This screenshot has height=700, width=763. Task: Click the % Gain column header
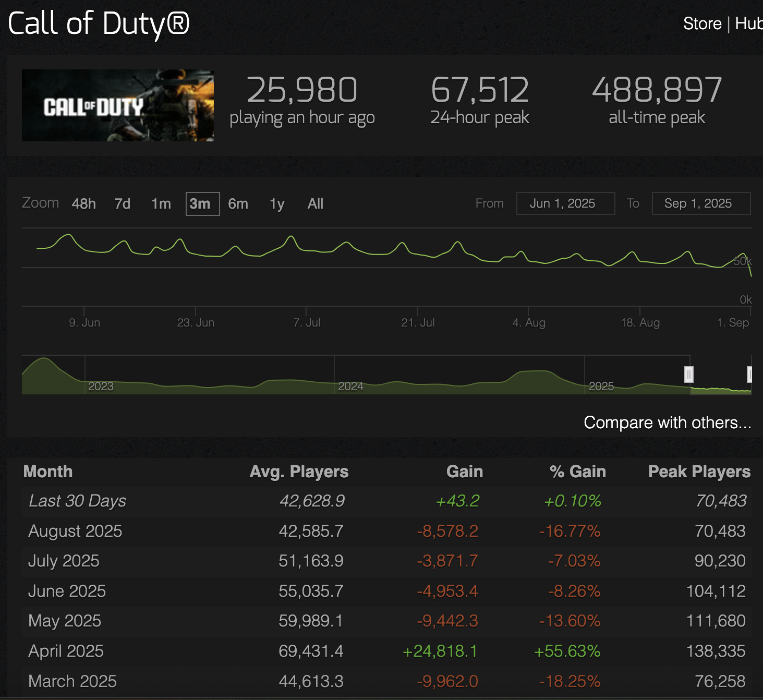577,472
